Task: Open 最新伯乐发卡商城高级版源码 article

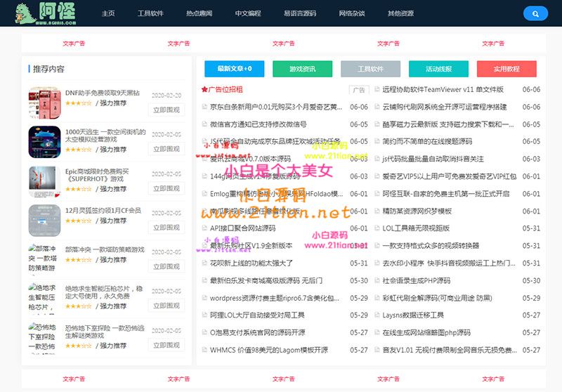Action: click(266, 280)
